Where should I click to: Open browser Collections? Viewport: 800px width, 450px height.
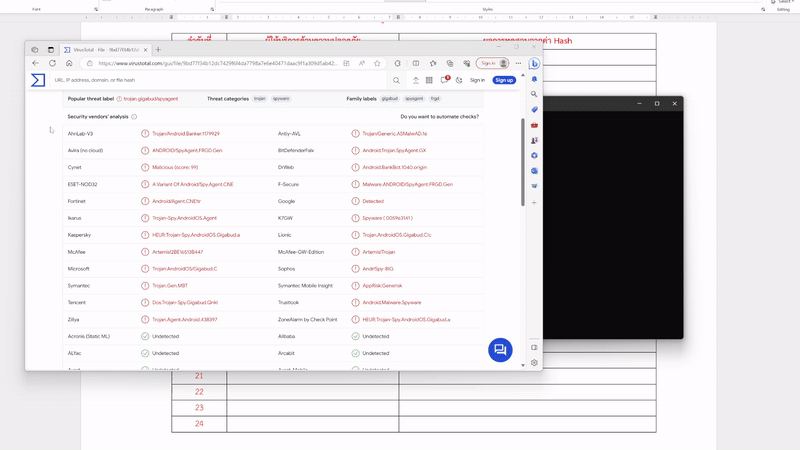(449, 63)
